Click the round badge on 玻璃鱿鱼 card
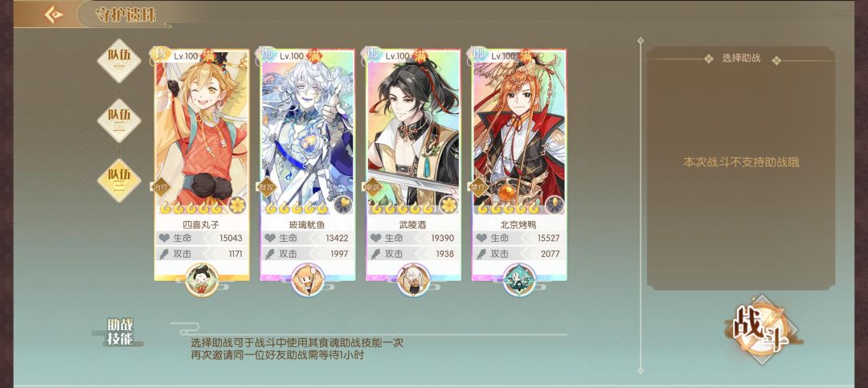This screenshot has width=868, height=388. click(343, 206)
